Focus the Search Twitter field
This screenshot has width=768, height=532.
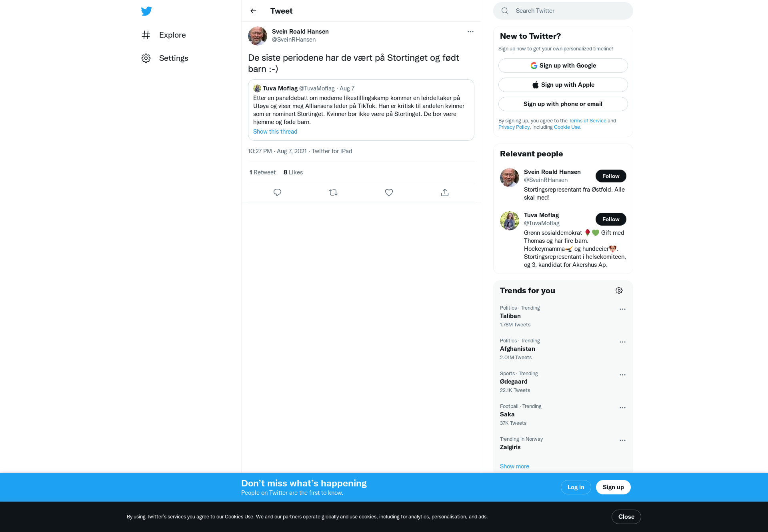tap(563, 11)
